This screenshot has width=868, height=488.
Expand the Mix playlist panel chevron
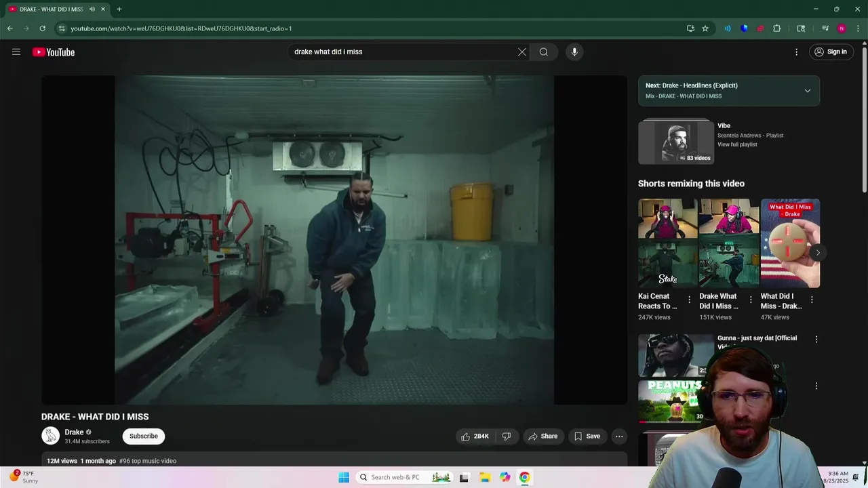coord(807,91)
